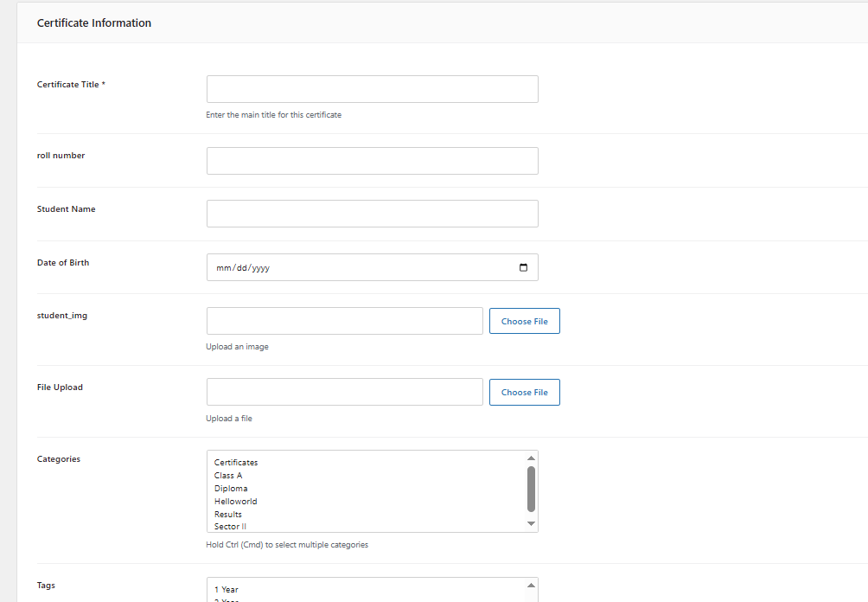Open the Date of Birth calendar picker
This screenshot has height=602, width=868.
pyautogui.click(x=523, y=267)
